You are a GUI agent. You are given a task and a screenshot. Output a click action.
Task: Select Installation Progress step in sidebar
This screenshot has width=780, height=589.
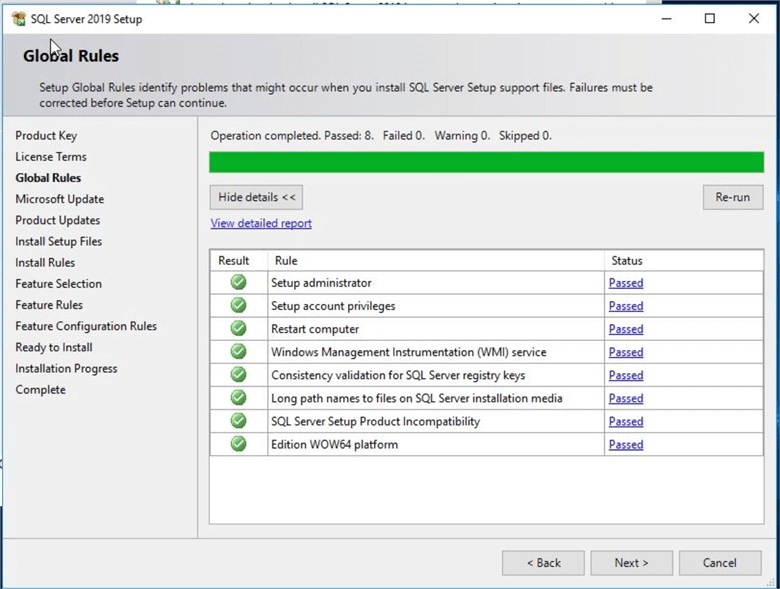pyautogui.click(x=66, y=369)
